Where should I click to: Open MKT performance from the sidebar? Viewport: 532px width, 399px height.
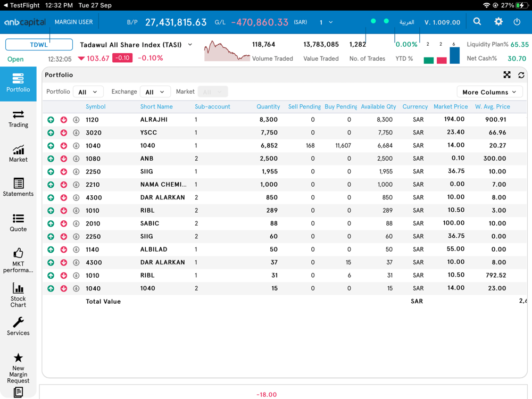18,261
